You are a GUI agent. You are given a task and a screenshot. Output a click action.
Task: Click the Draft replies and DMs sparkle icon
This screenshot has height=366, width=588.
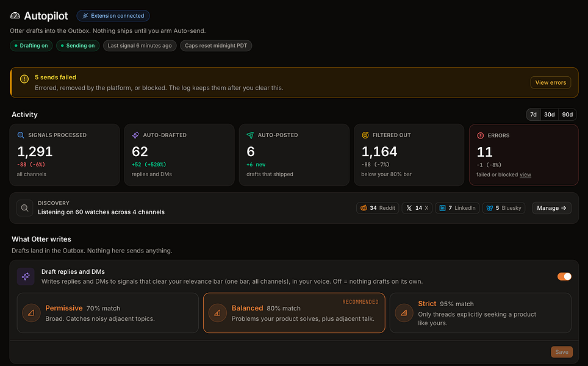pos(26,276)
